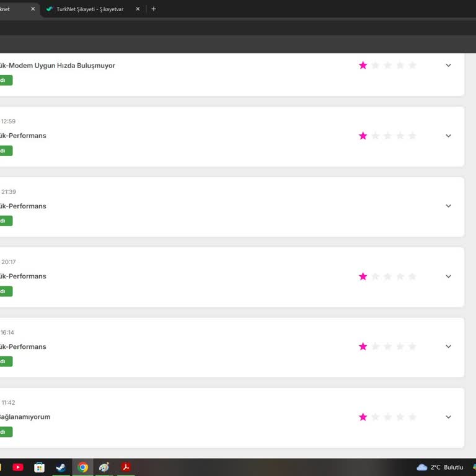The height and width of the screenshot is (476, 476).
Task: Click the green status badge on 20:17 card
Action: 6,291
